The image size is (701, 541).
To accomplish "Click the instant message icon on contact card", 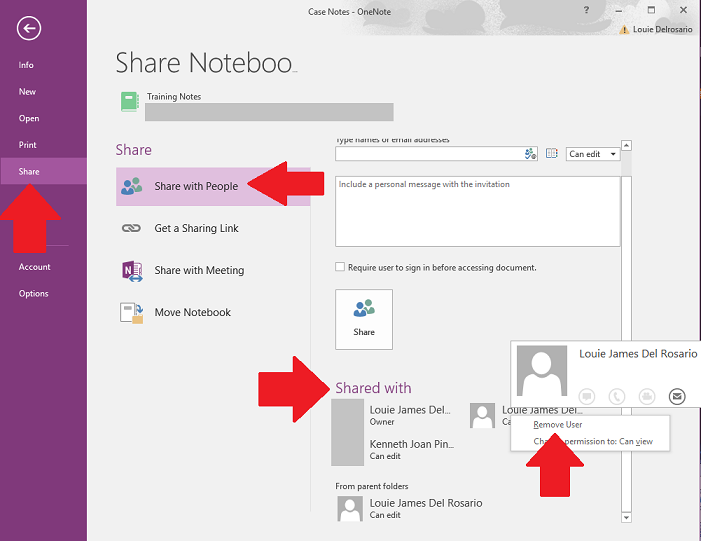I will click(x=587, y=396).
